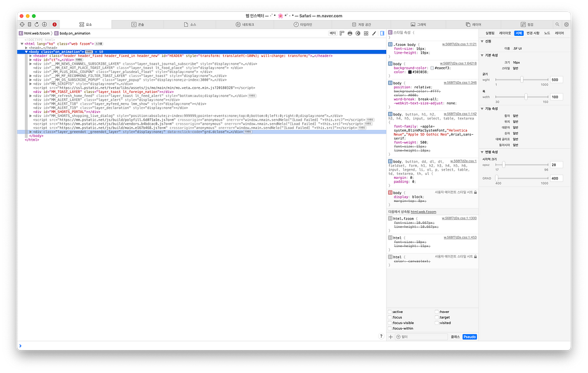Adjust the wght weight slider
The image size is (588, 373).
click(522, 80)
